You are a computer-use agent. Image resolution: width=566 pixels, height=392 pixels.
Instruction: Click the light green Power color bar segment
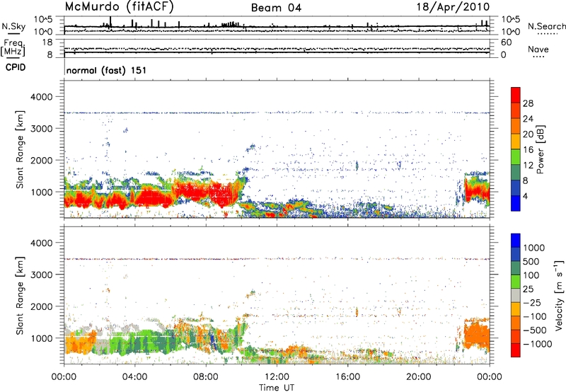516,157
